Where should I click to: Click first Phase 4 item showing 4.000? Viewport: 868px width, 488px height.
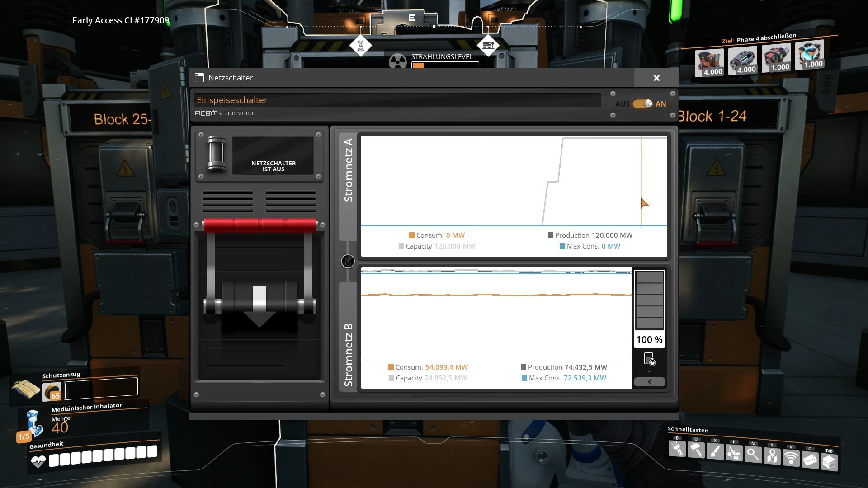(x=709, y=63)
